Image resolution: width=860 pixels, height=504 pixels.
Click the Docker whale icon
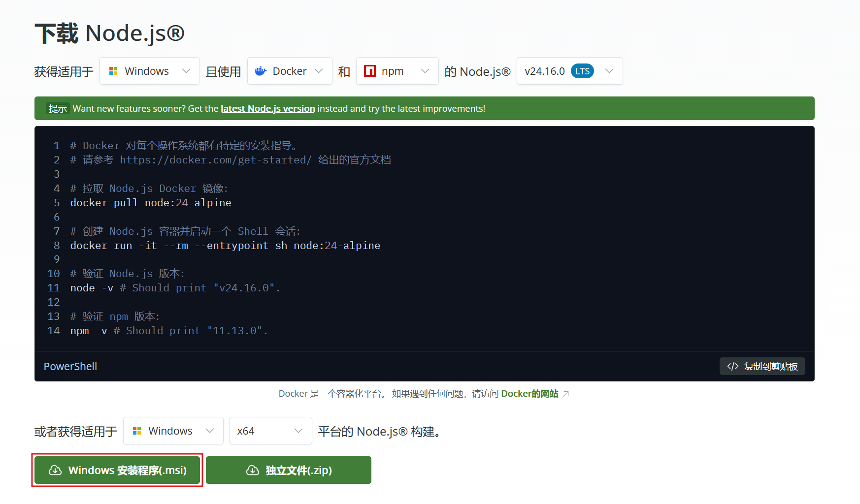pyautogui.click(x=261, y=71)
